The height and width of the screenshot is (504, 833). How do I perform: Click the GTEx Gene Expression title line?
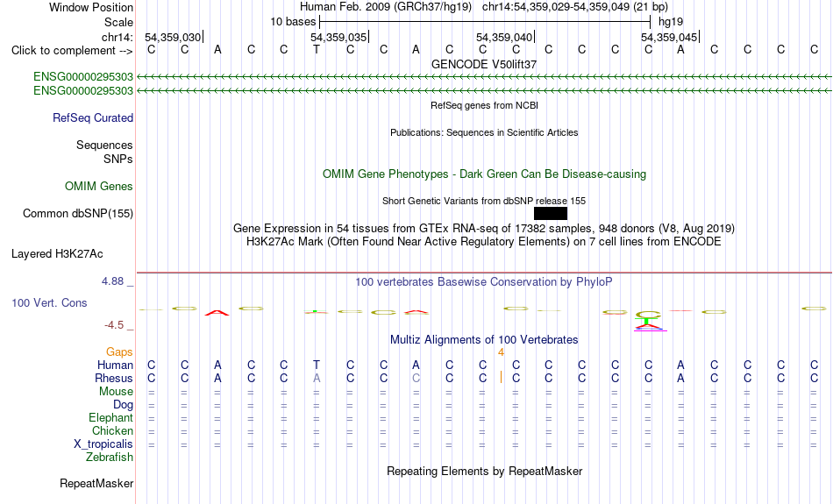click(x=484, y=229)
